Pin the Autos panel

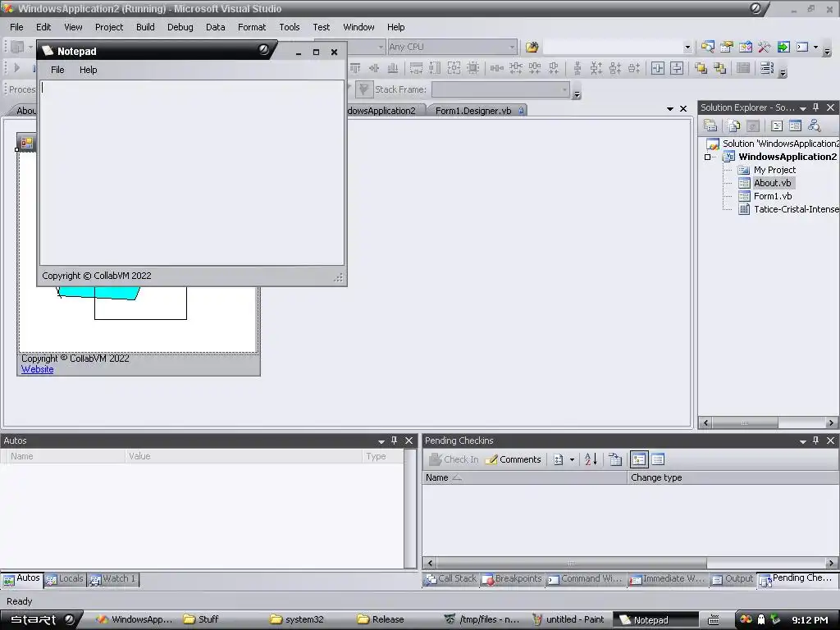[x=395, y=441]
